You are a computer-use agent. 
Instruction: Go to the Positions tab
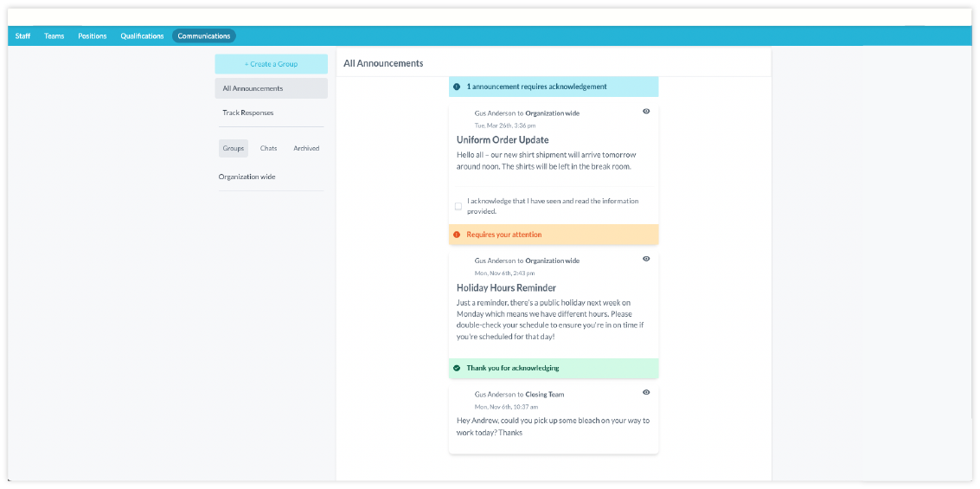(x=93, y=36)
